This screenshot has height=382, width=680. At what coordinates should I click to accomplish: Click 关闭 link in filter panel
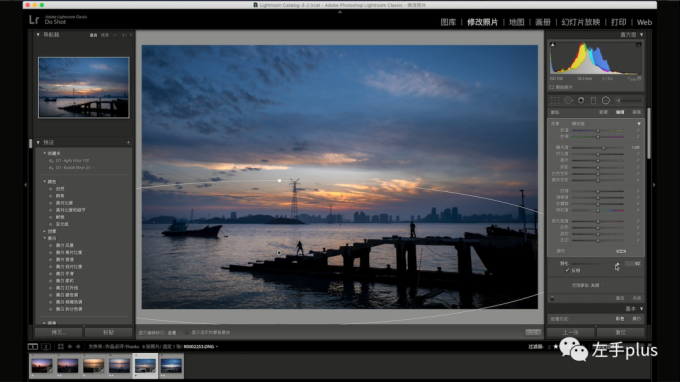[636, 298]
